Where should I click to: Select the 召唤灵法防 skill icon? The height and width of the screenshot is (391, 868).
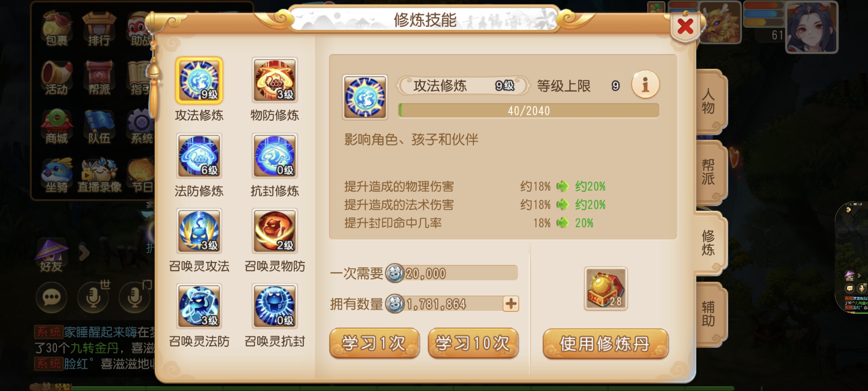tap(199, 306)
